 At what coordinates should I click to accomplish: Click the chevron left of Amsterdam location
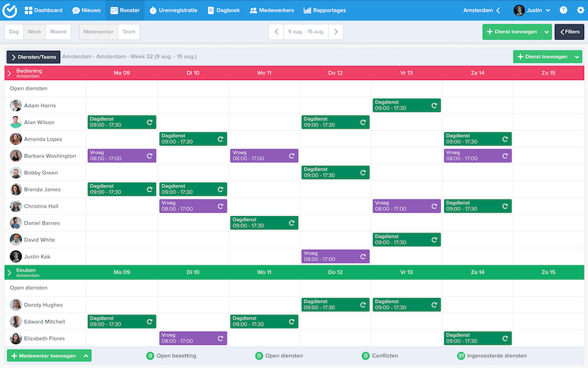498,11
